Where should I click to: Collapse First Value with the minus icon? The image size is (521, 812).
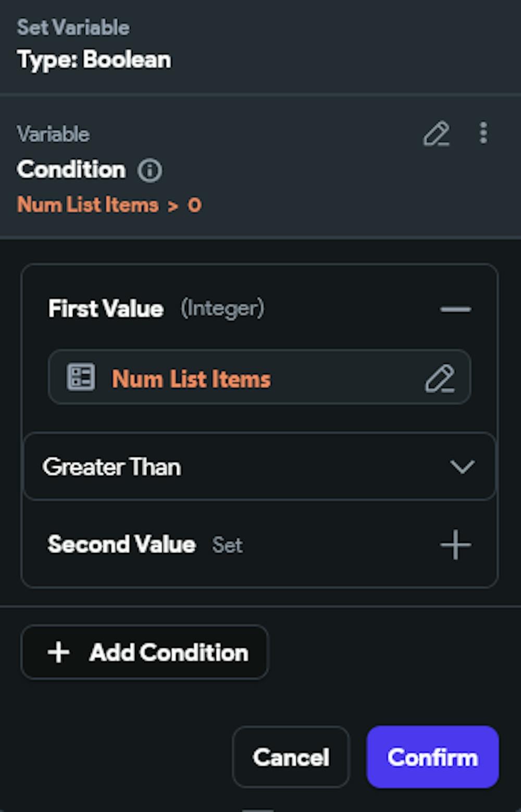coord(455,309)
